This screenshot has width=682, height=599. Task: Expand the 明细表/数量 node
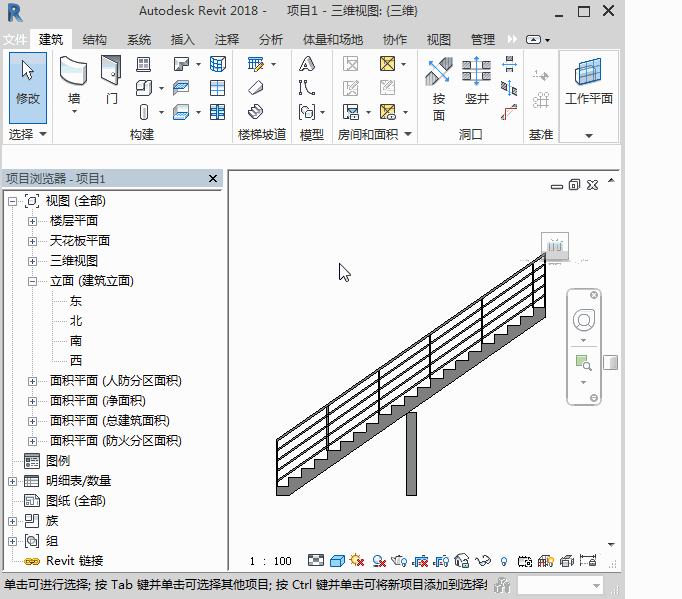13,481
